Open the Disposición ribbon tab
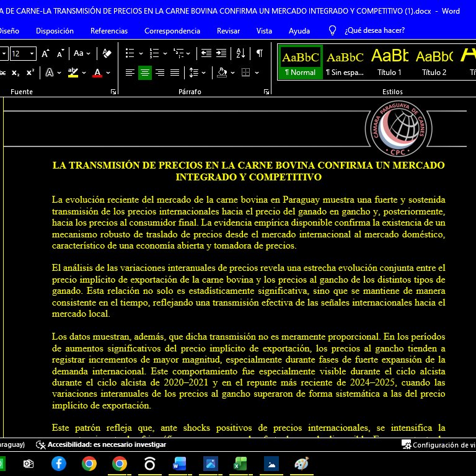476x476 pixels. [x=55, y=31]
